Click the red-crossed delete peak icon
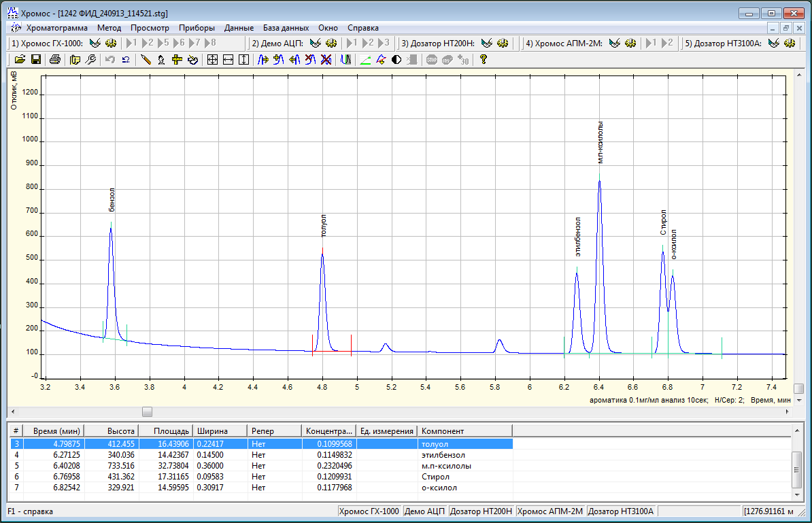This screenshot has width=812, height=523. pyautogui.click(x=326, y=60)
